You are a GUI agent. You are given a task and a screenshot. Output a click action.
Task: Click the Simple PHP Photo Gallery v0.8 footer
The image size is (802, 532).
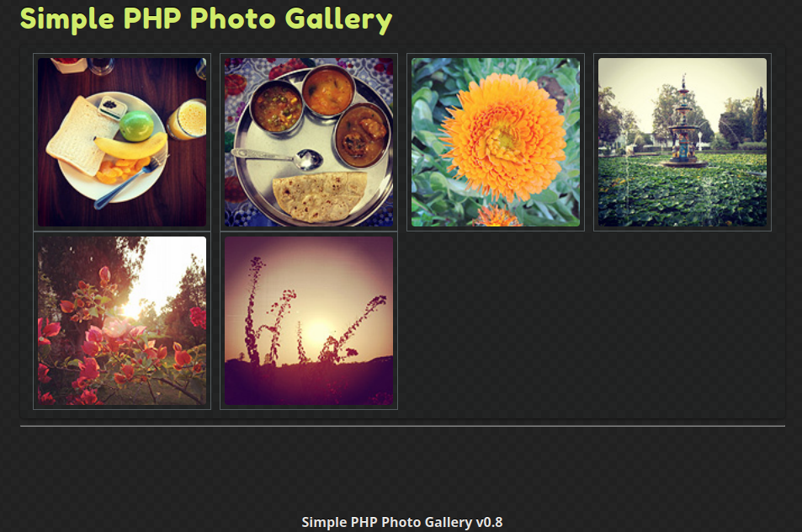pyautogui.click(x=402, y=522)
